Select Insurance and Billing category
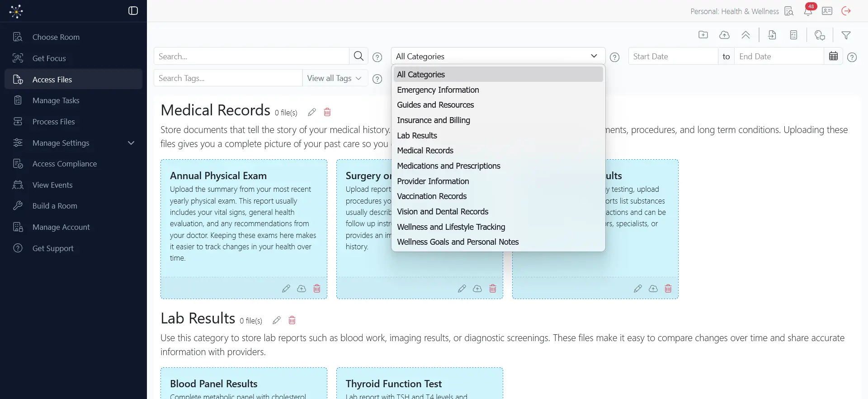 pos(498,120)
